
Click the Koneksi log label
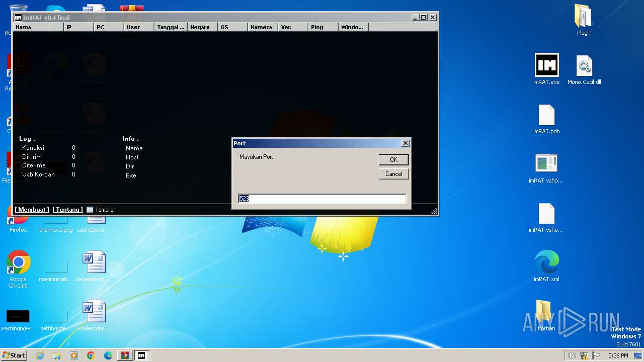point(33,148)
